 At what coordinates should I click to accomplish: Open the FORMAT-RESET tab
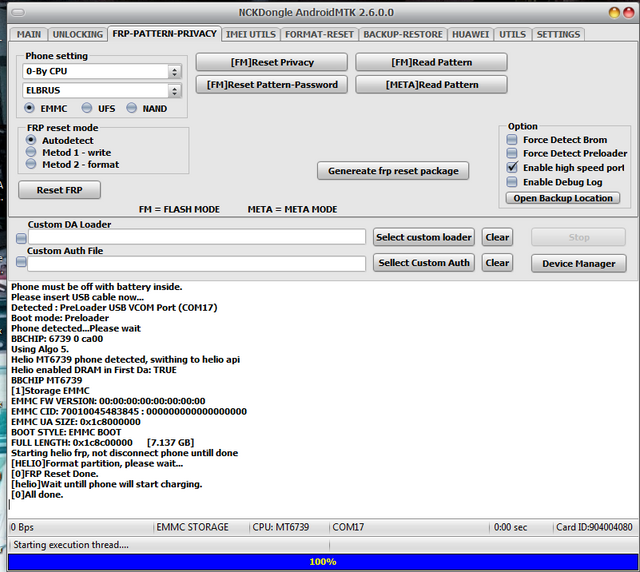click(x=319, y=34)
